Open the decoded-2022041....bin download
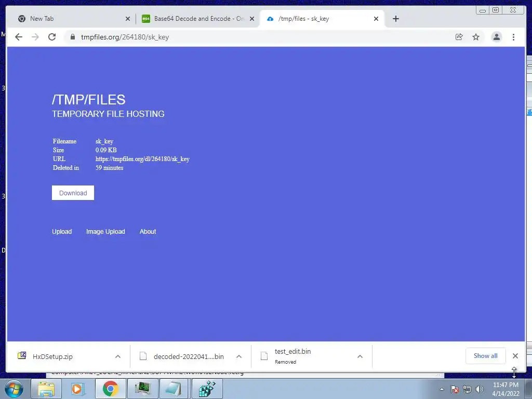Viewport: 532px width, 399px height. [189, 356]
